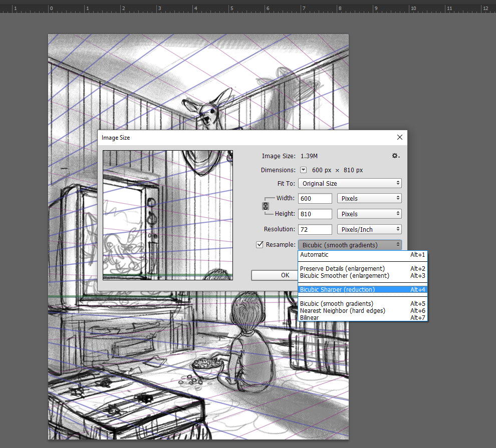
Task: Uncheck the Resample checkbox
Action: pos(260,245)
